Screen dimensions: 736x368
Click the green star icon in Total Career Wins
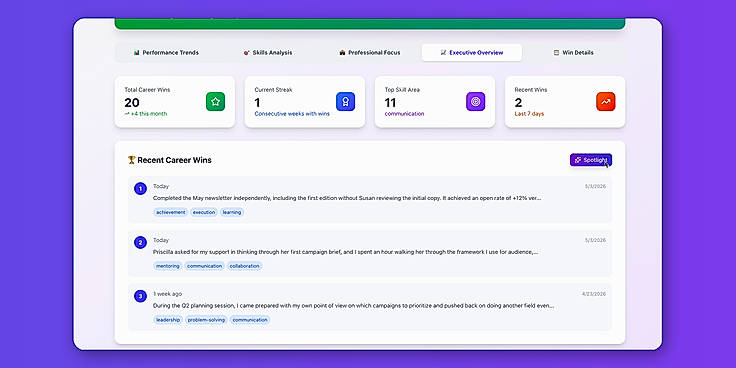(x=215, y=101)
